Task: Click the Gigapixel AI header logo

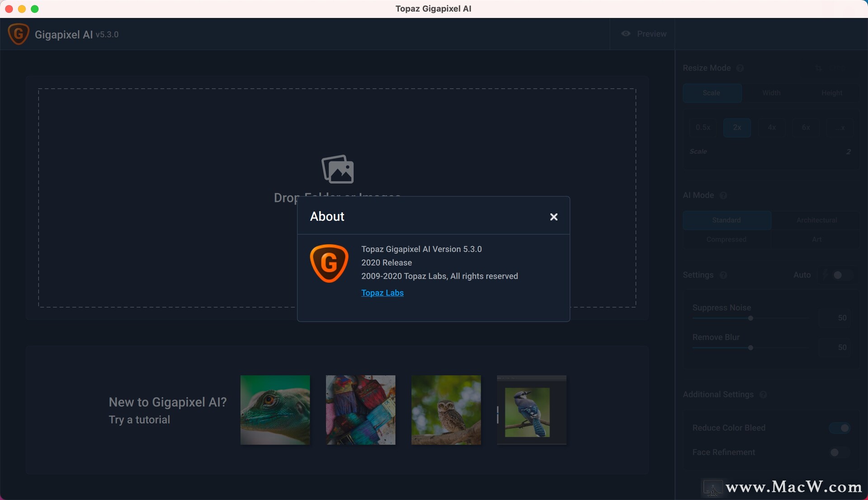Action: pyautogui.click(x=19, y=34)
